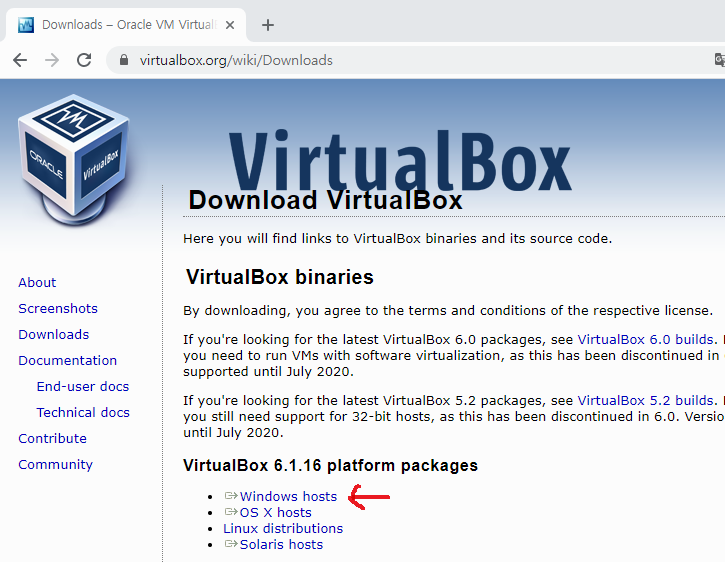
Task: Click the text 'Here you will find links'
Action: (x=260, y=239)
